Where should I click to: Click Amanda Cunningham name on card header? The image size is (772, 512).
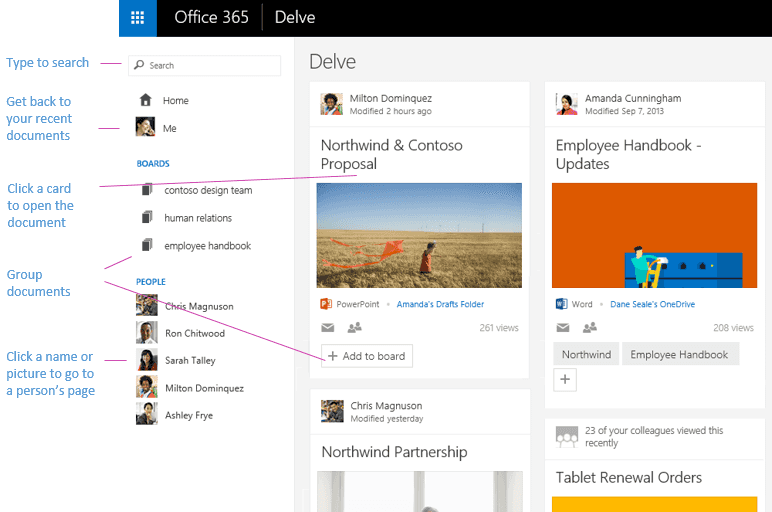[633, 98]
